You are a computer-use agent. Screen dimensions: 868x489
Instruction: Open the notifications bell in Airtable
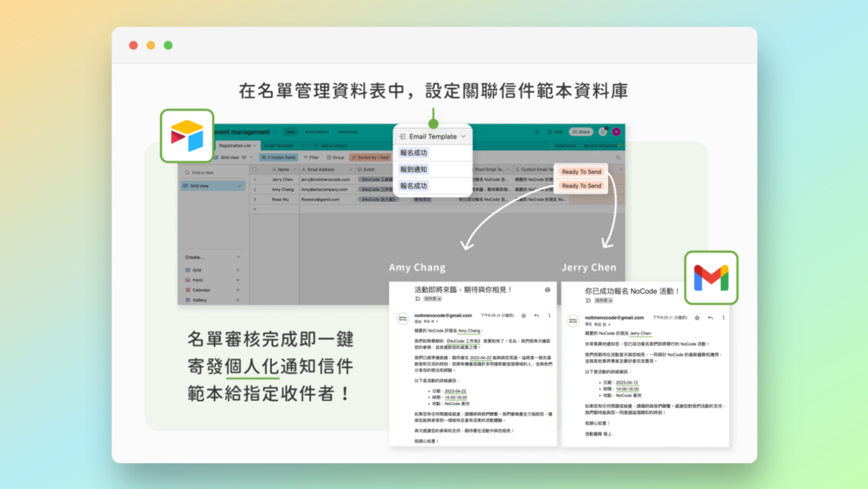click(603, 132)
